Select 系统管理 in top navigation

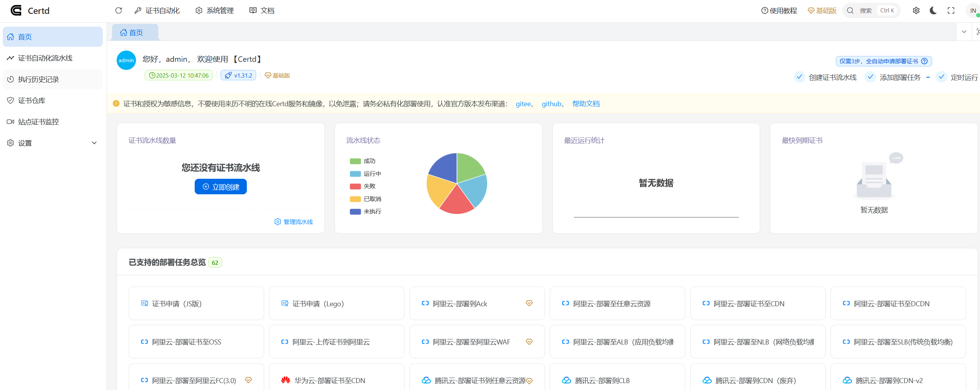[x=214, y=10]
